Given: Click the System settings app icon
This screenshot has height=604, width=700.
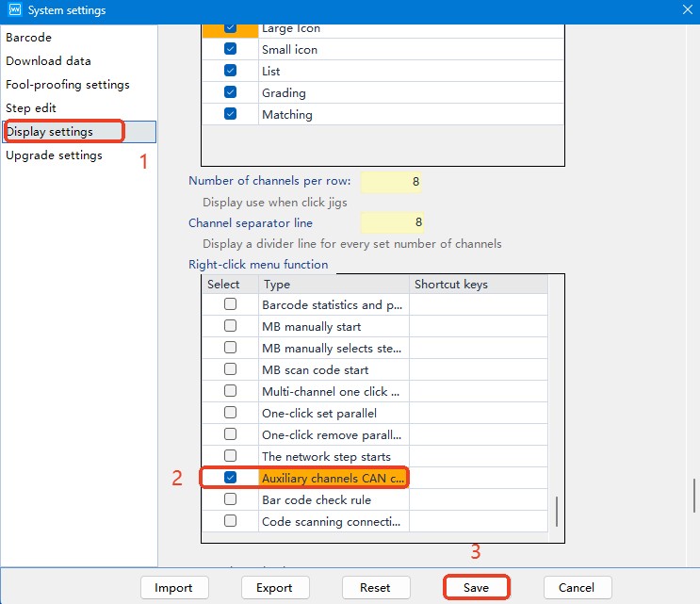Looking at the screenshot, I should (x=12, y=10).
